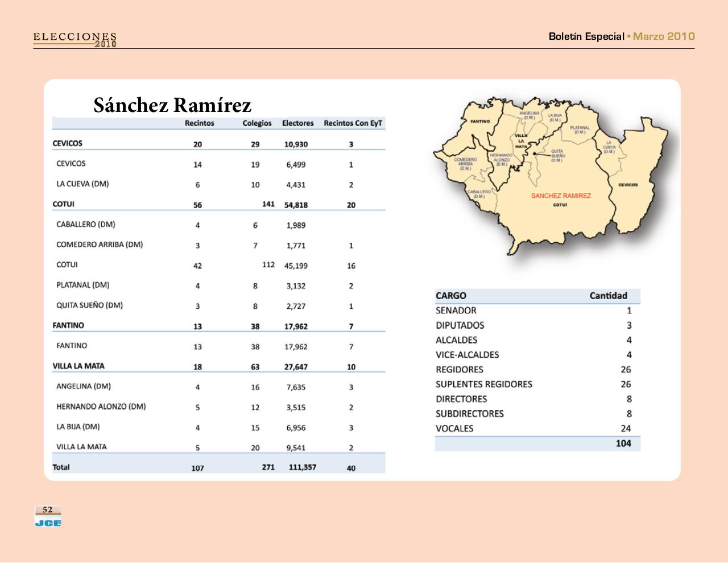Click the total 104 cell in CARGO table

tap(622, 443)
